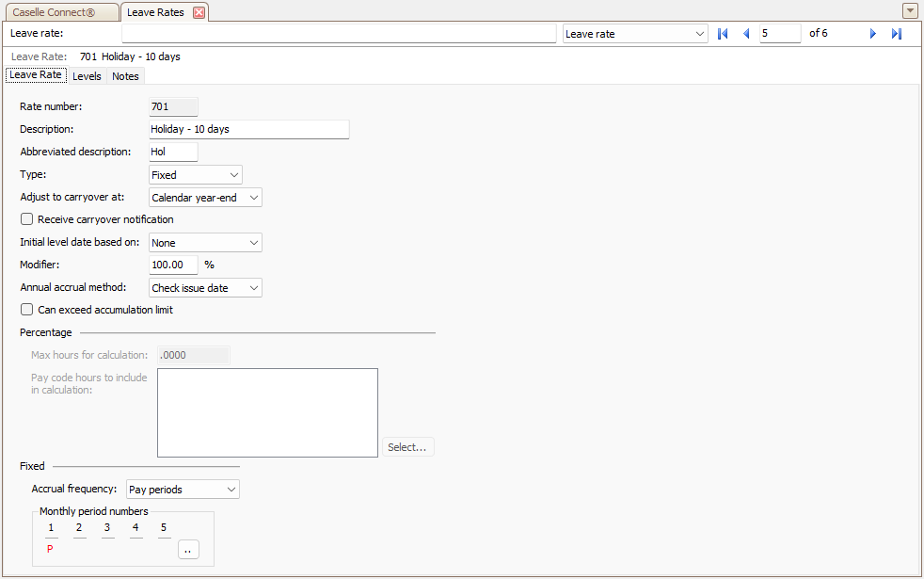Enable Receive carryover notification
Screen dimensions: 924x579
pyautogui.click(x=26, y=219)
